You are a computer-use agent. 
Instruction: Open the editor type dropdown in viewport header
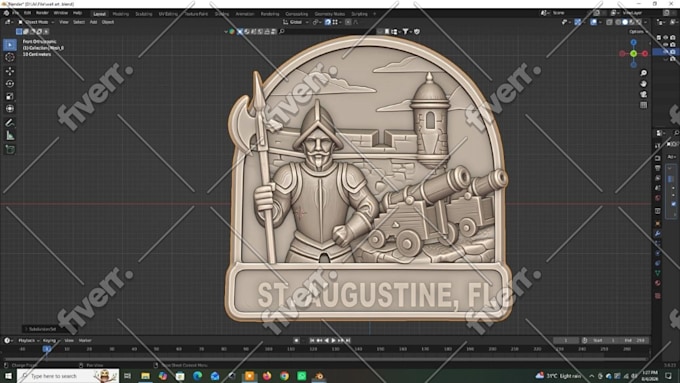(9, 22)
